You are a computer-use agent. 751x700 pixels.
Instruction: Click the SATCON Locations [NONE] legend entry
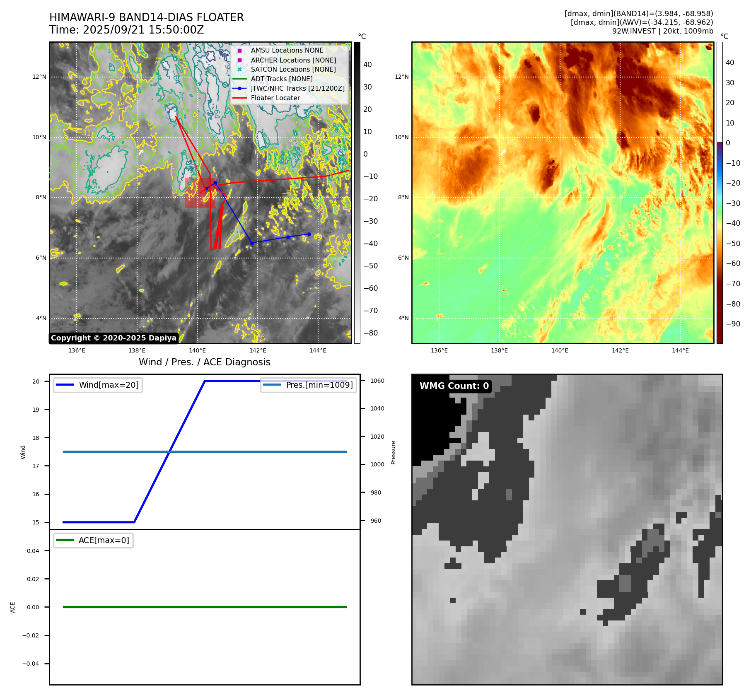pos(293,70)
